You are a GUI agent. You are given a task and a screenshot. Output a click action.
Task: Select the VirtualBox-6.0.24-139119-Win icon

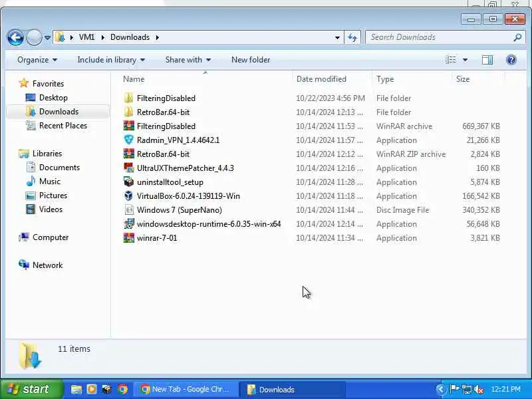coord(128,196)
